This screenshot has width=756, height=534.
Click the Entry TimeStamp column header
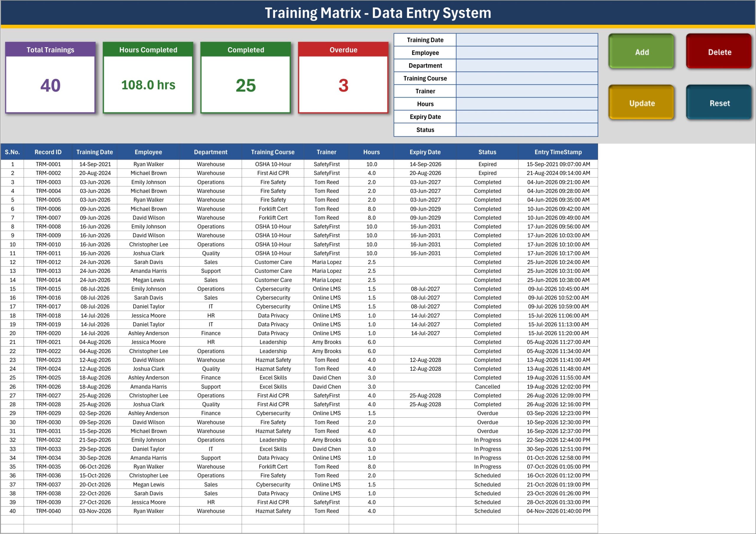558,152
